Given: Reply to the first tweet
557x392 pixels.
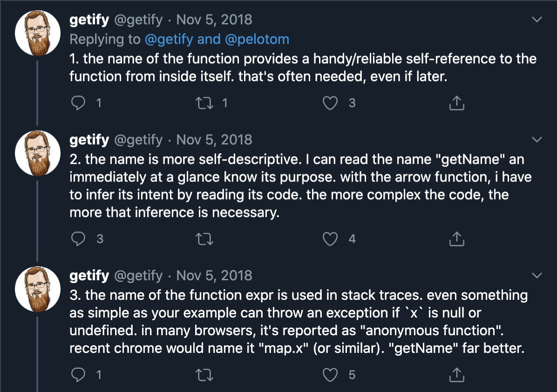Looking at the screenshot, I should pyautogui.click(x=79, y=103).
